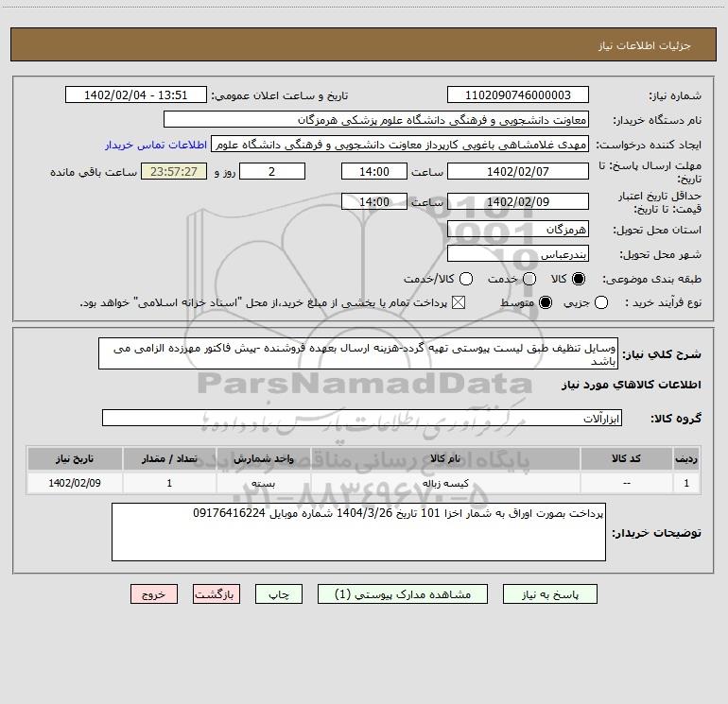Choose the جزیی purchase type radio
This screenshot has width=728, height=704.
[x=601, y=302]
